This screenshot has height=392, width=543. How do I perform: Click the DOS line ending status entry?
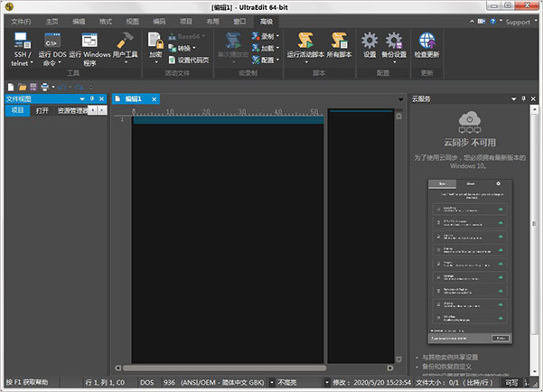(147, 383)
